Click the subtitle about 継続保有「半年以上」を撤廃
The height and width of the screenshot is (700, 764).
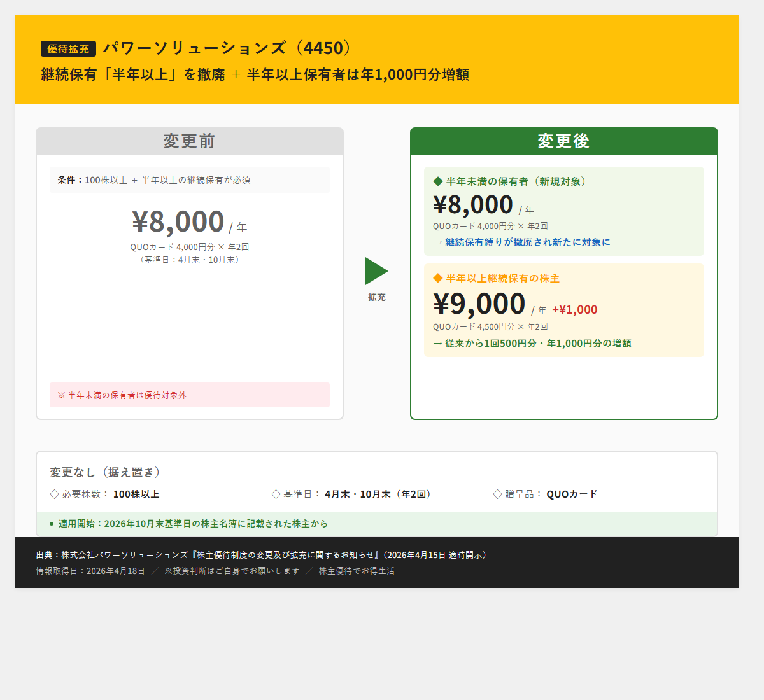pos(255,74)
